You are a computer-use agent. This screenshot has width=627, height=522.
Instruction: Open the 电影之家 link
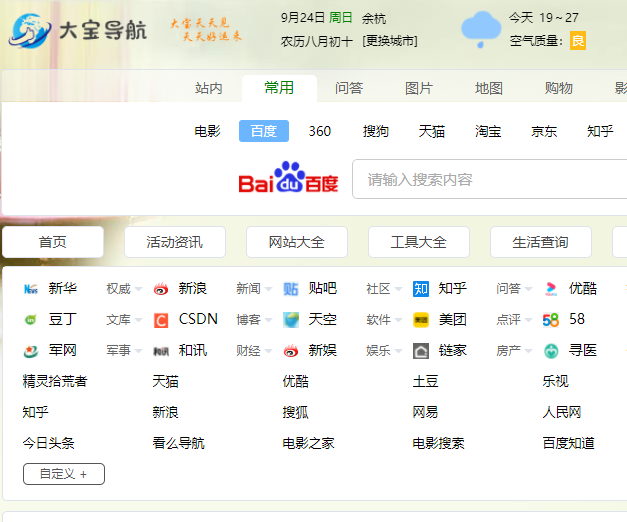(x=308, y=443)
